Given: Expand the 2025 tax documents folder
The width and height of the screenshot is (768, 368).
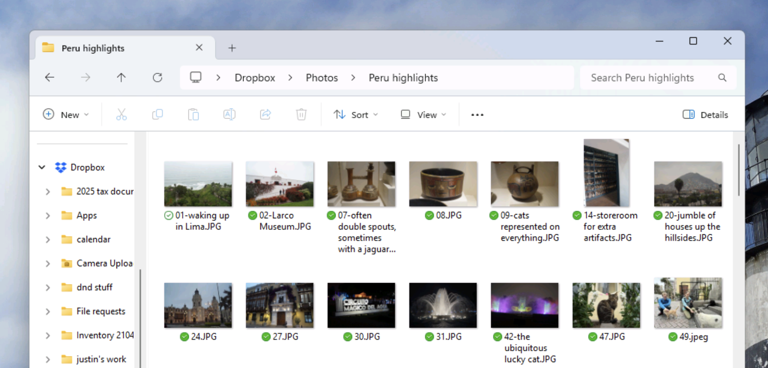Looking at the screenshot, I should [x=48, y=192].
